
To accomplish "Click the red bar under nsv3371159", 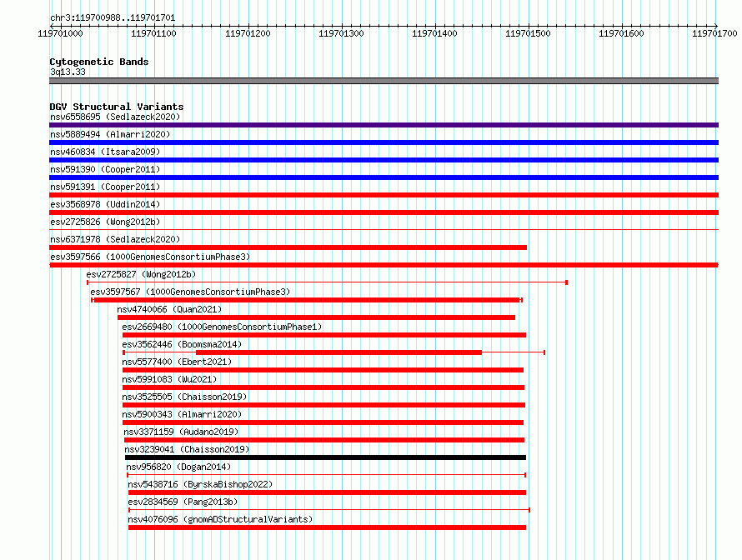I will pos(324,440).
